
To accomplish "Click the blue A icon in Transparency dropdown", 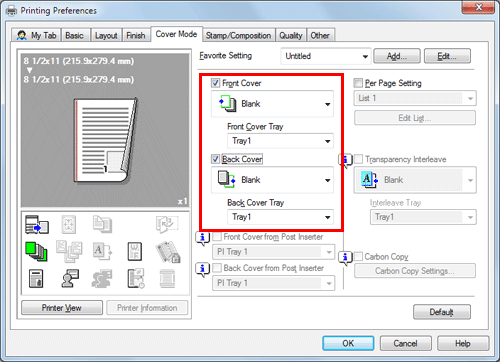I will (x=369, y=180).
